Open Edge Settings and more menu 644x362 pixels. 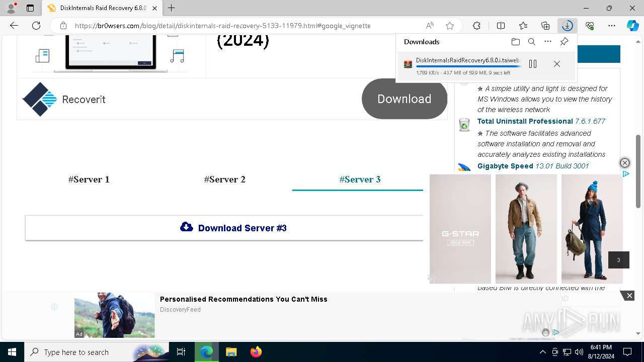[612, 26]
